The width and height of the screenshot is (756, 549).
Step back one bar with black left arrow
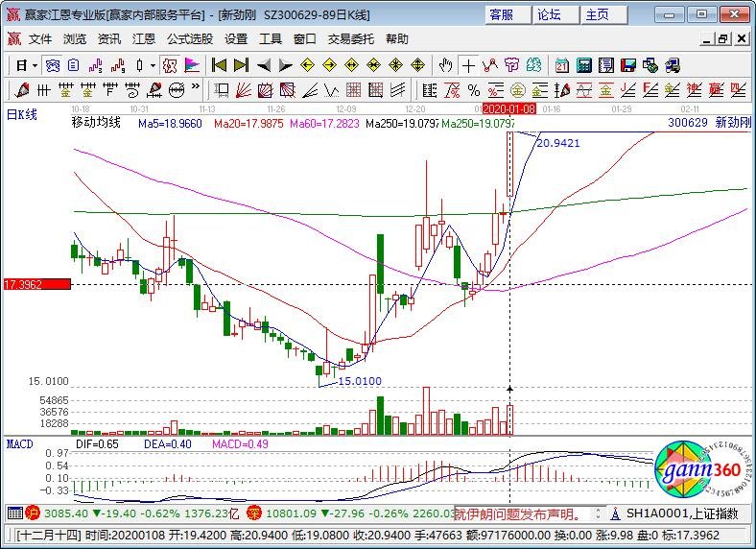(263, 65)
